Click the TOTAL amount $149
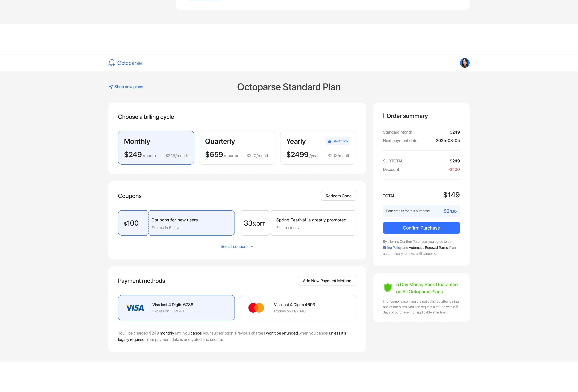 click(451, 195)
